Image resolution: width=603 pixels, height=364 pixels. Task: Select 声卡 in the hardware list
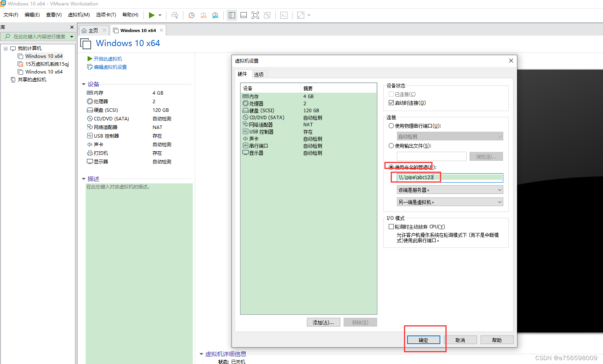point(309,139)
